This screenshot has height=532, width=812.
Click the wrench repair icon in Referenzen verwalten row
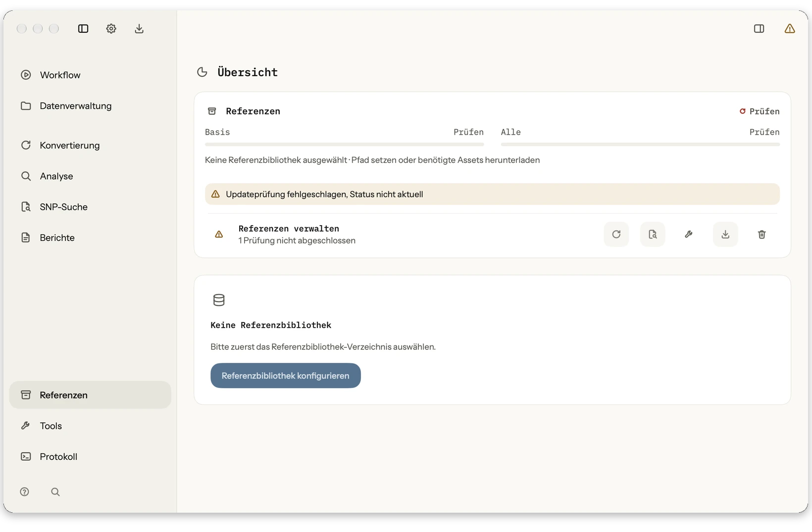click(689, 234)
